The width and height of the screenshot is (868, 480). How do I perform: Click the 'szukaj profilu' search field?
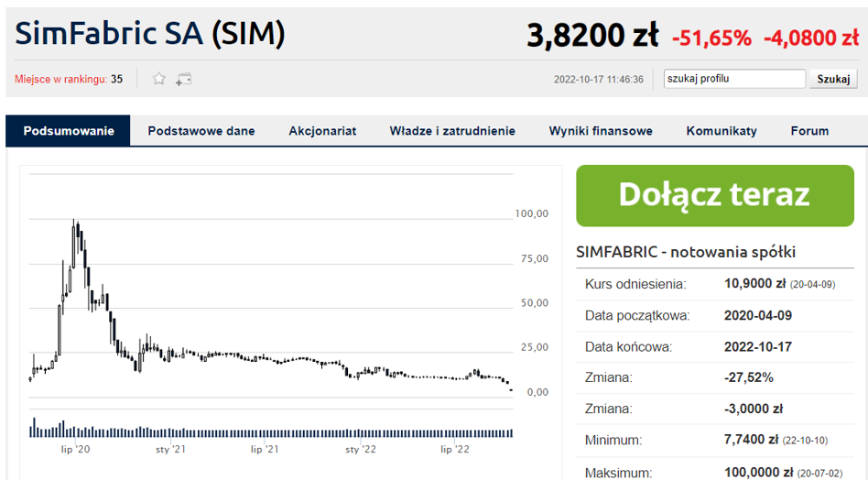[734, 79]
